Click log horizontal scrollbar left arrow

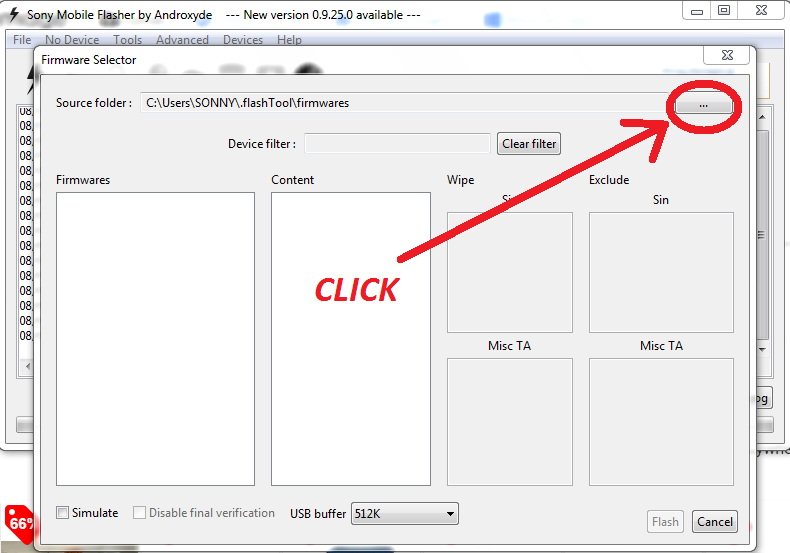coord(27,366)
